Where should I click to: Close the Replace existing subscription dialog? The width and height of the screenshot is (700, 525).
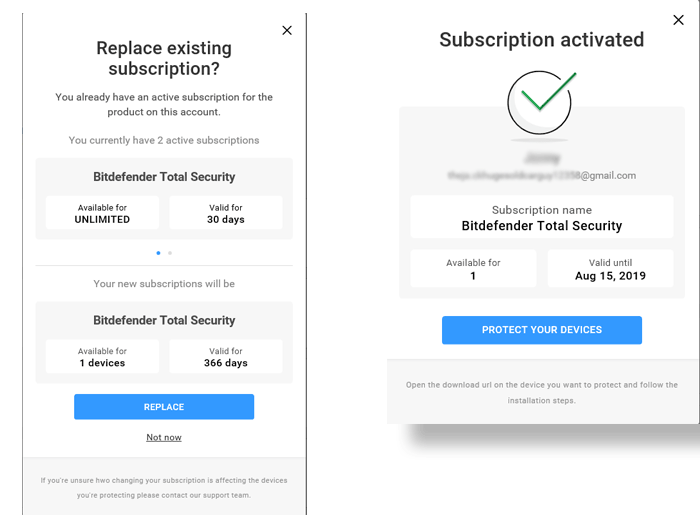click(x=287, y=30)
